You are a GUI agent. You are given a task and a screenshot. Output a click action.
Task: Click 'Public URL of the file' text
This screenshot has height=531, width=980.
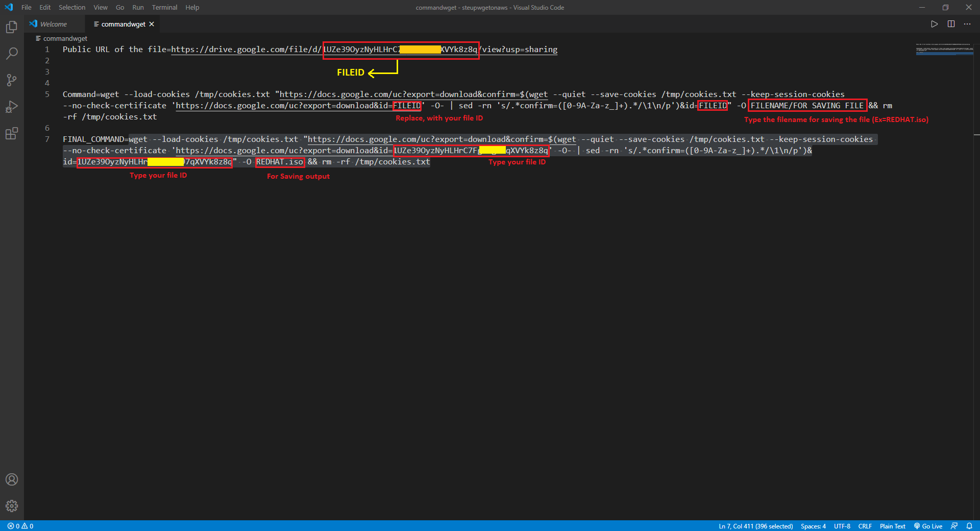click(114, 50)
